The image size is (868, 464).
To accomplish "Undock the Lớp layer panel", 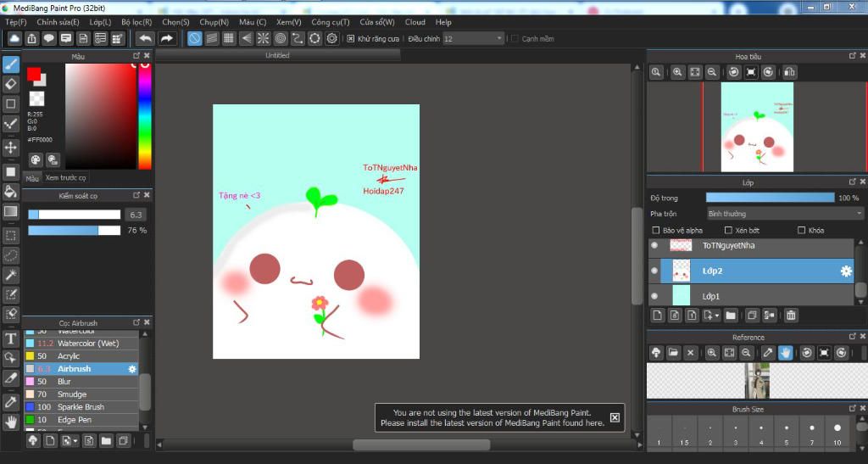I will [853, 182].
